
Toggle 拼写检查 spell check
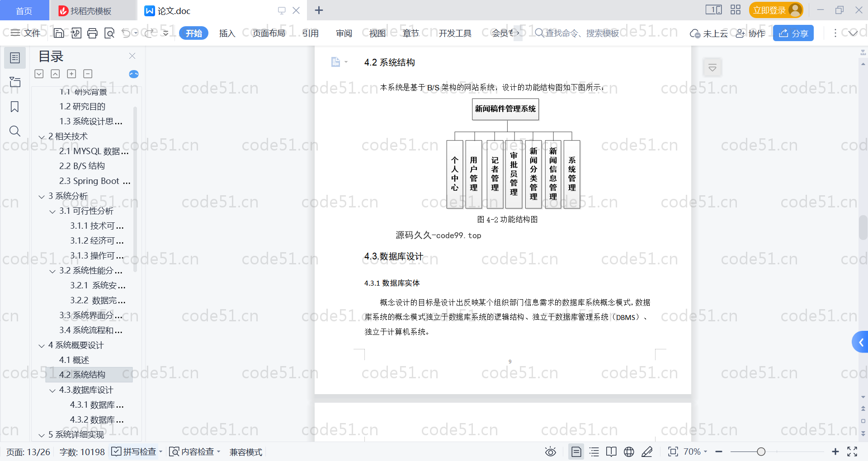pyautogui.click(x=134, y=452)
